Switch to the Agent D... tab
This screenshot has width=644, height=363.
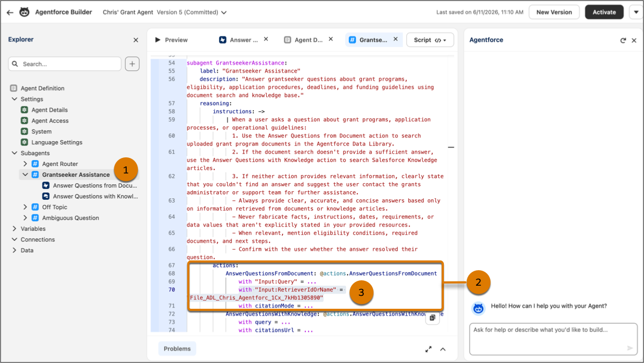coord(304,40)
